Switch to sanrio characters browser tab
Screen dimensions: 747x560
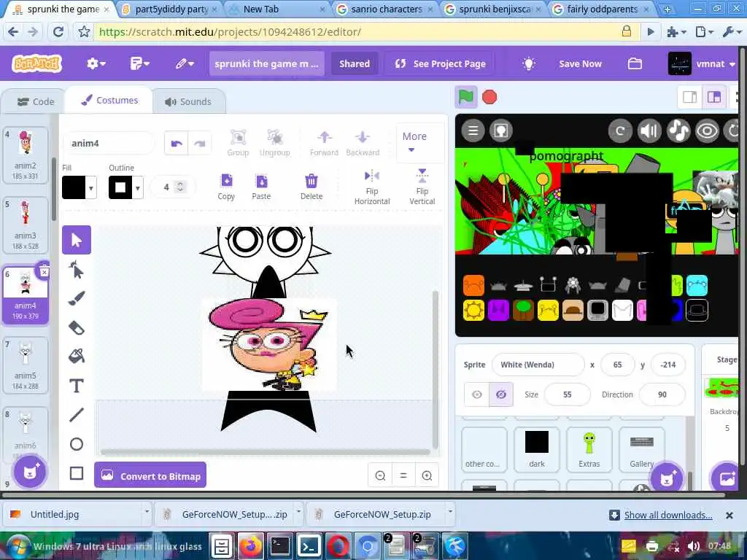point(385,9)
